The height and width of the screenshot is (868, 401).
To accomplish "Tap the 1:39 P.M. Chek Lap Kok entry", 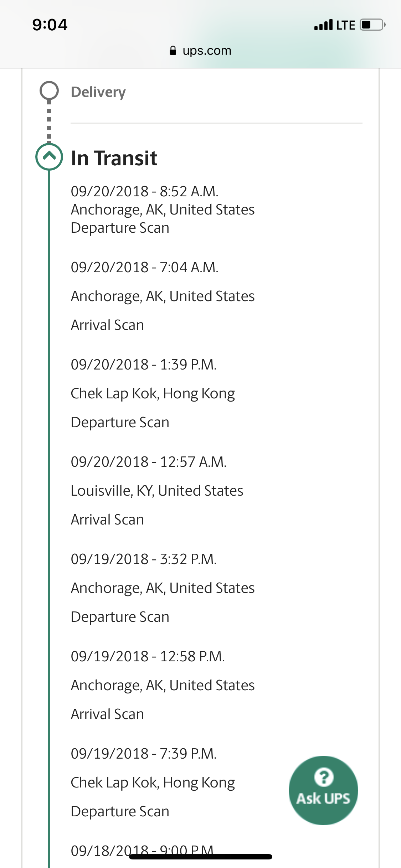I will (153, 393).
